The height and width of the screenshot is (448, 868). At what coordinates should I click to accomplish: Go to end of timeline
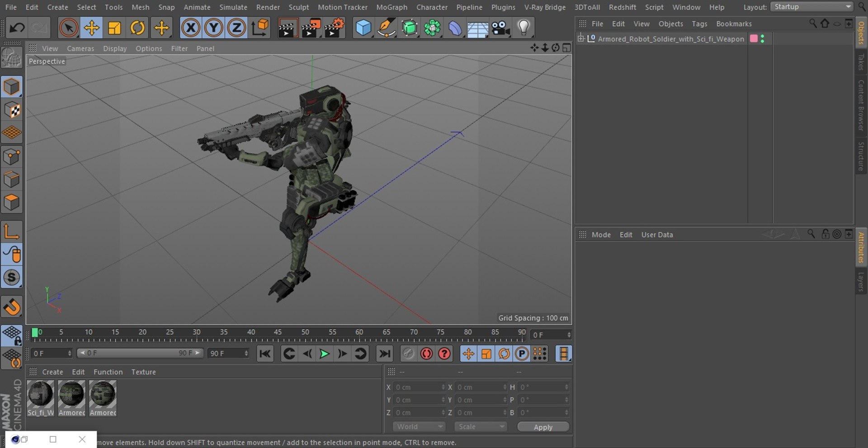385,354
